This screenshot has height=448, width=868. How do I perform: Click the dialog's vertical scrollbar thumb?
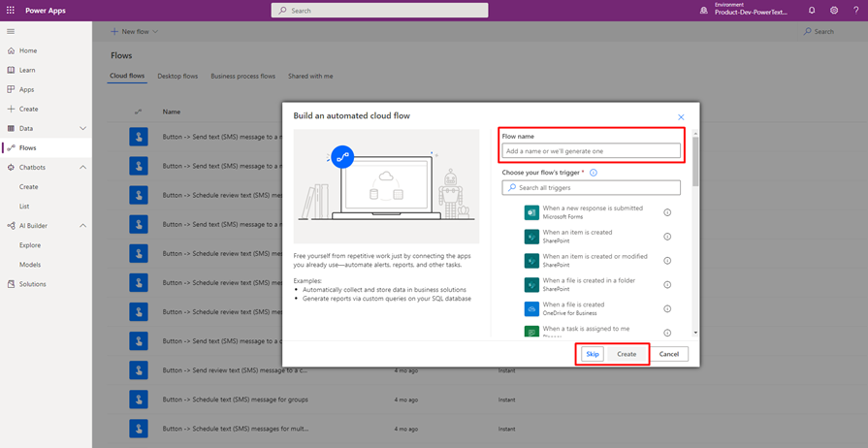tap(695, 161)
